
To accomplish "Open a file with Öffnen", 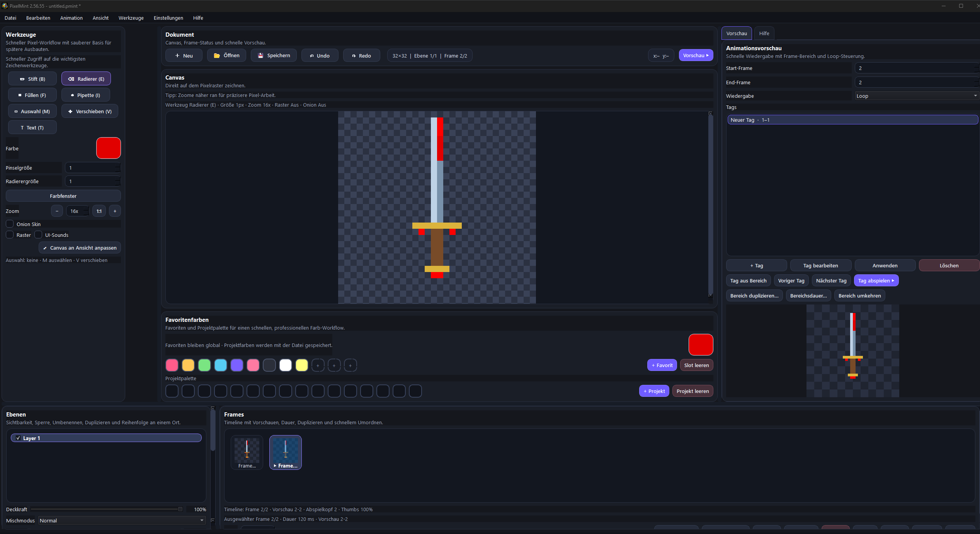I will click(x=226, y=56).
